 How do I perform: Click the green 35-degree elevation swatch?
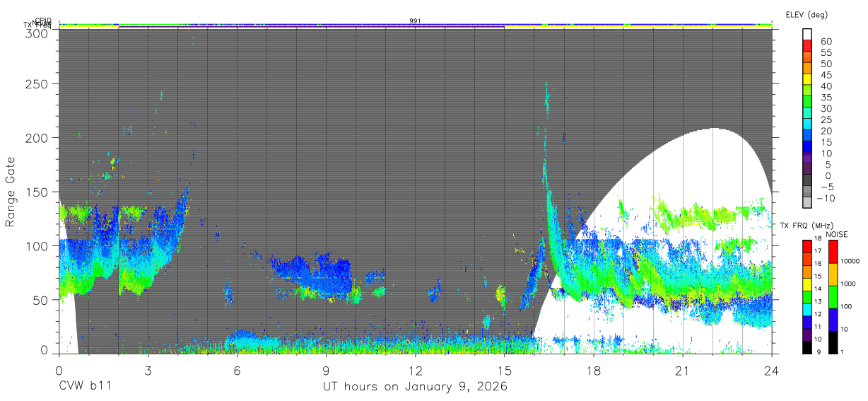807,103
